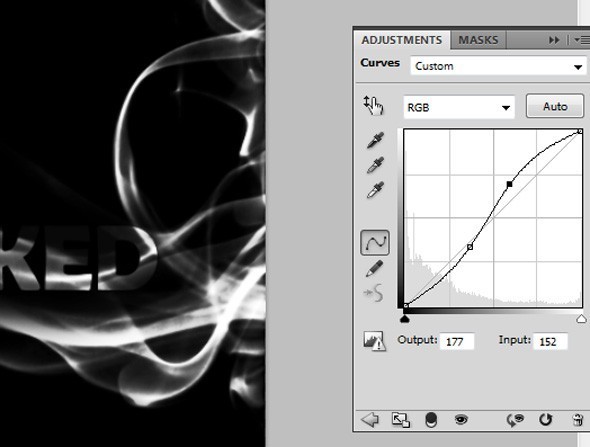Toggle view previous state eye icon
The width and height of the screenshot is (590, 447).
515,420
